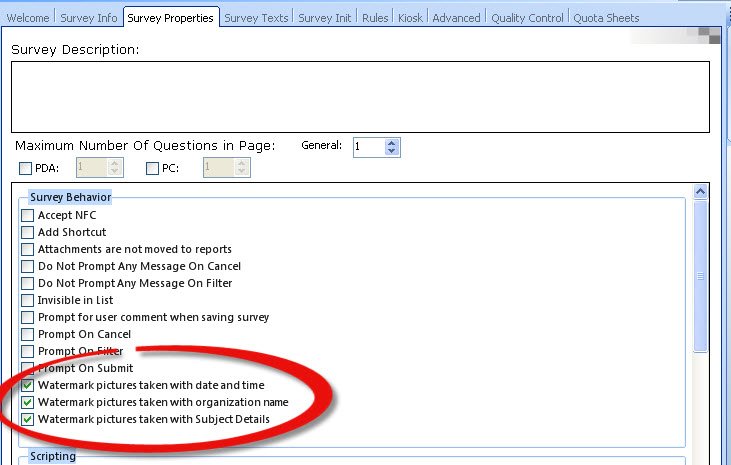
Task: Click the Survey Behavior group heading
Action: click(x=70, y=197)
